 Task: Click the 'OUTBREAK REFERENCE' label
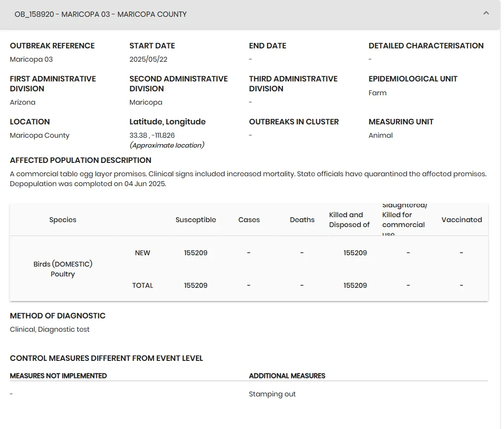(52, 46)
